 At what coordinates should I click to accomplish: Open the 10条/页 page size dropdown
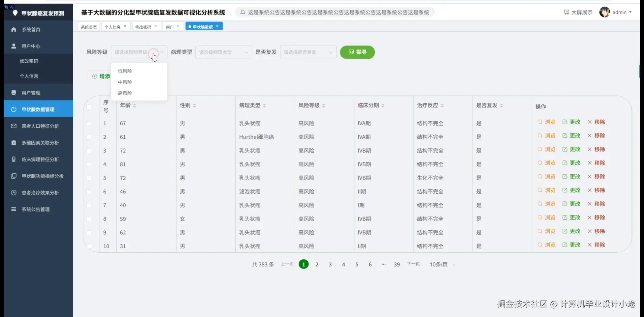click(442, 264)
